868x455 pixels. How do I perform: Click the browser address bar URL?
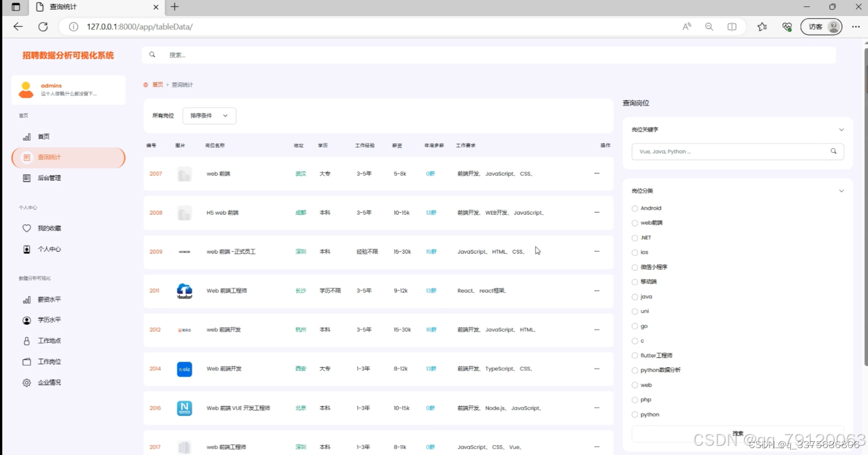coord(140,26)
